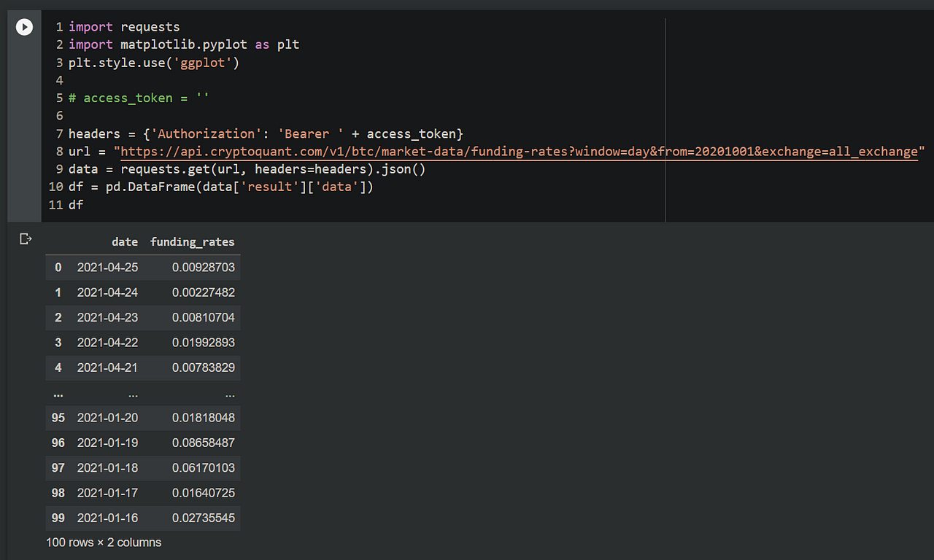Select date cell 2021-01-19
Viewport: 934px width, 560px height.
(107, 443)
